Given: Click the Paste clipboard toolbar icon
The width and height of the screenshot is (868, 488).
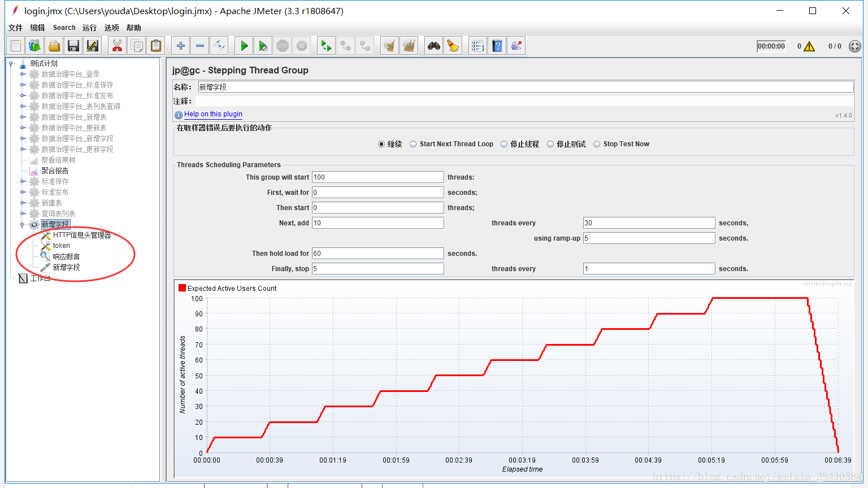Looking at the screenshot, I should tap(156, 46).
